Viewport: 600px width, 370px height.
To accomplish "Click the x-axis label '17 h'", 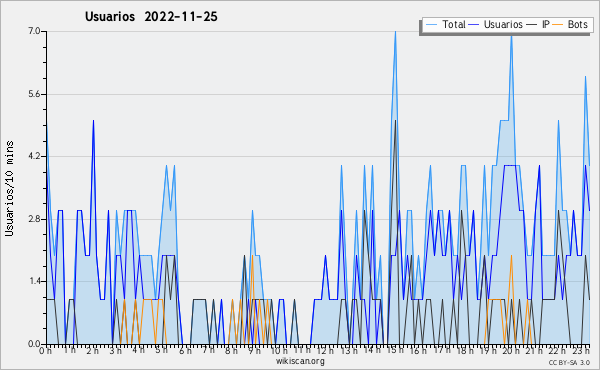I will (442, 350).
